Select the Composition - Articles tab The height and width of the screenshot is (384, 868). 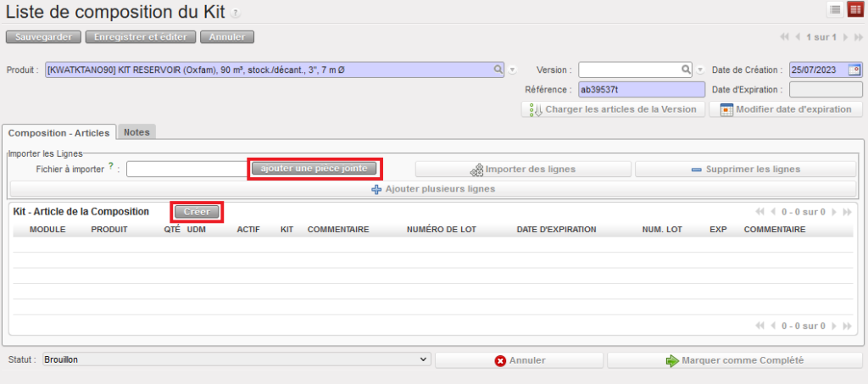(58, 132)
